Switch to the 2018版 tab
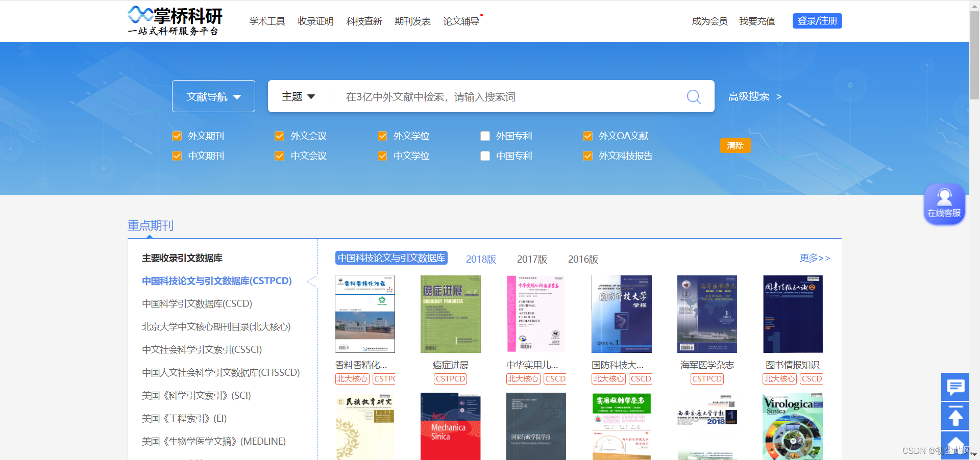This screenshot has width=980, height=460. coord(481,259)
